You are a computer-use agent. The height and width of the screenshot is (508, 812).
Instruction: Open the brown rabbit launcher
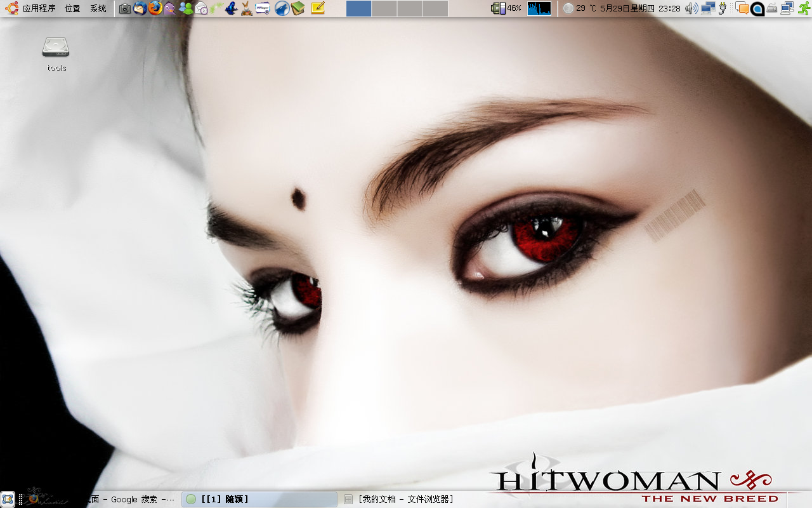247,8
